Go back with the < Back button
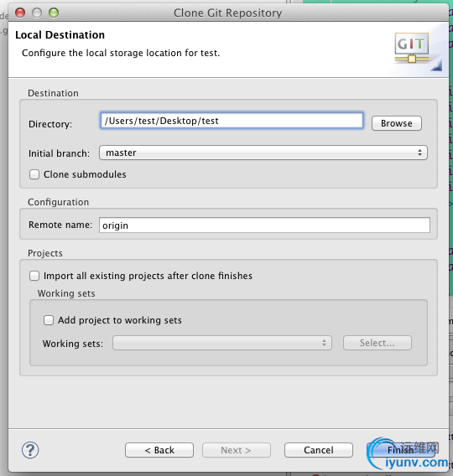Image resolution: width=453 pixels, height=476 pixels. (159, 450)
